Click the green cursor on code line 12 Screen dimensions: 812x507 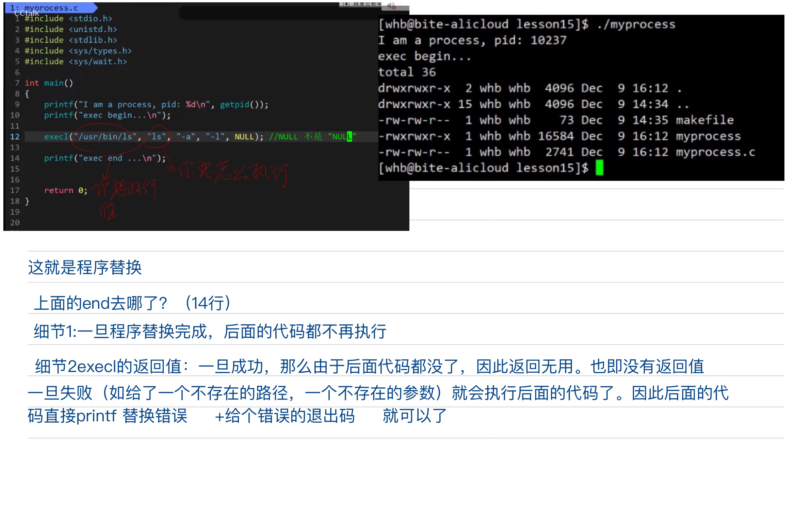[350, 137]
